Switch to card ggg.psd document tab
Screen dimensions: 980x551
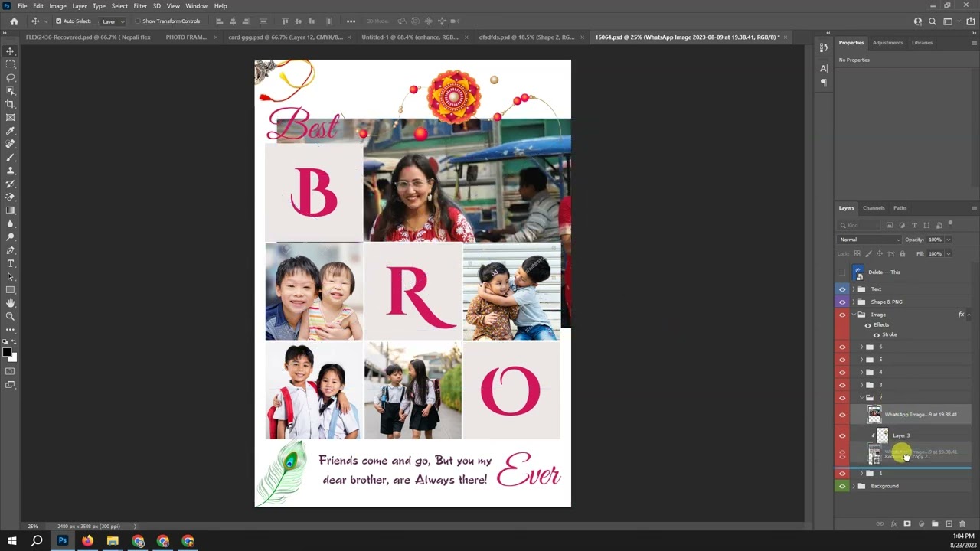coord(286,37)
